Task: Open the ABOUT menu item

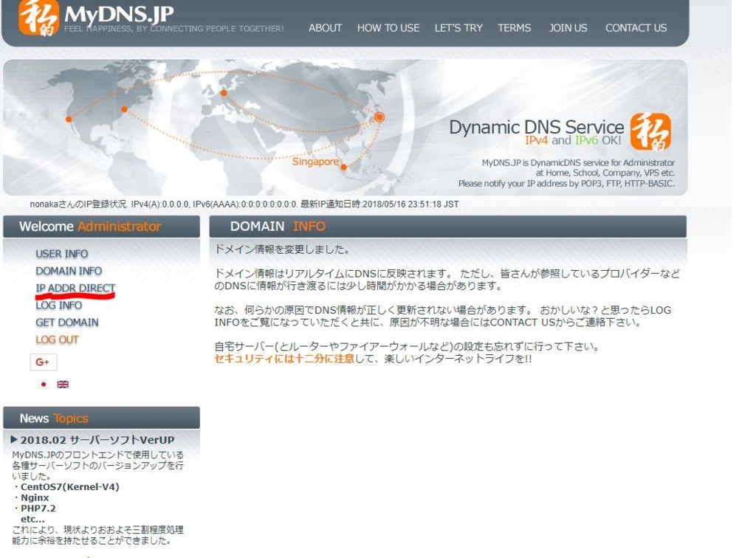Action: (x=325, y=28)
